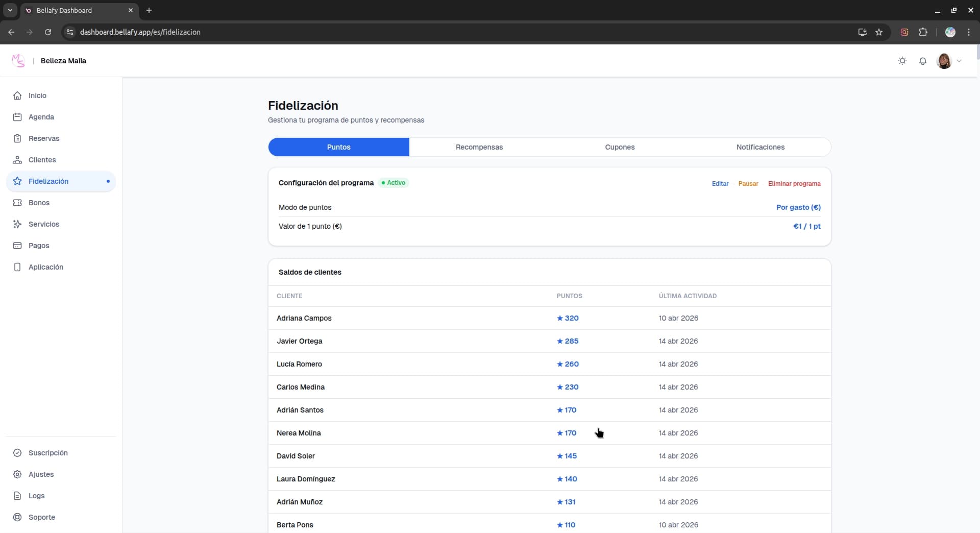
Task: Click Eliminar programa
Action: pyautogui.click(x=794, y=183)
